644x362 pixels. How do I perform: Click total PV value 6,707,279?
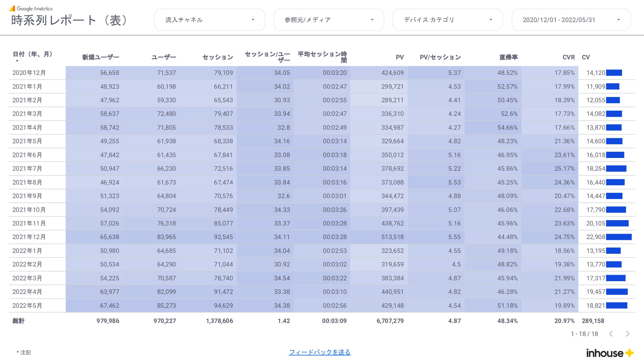click(x=390, y=321)
